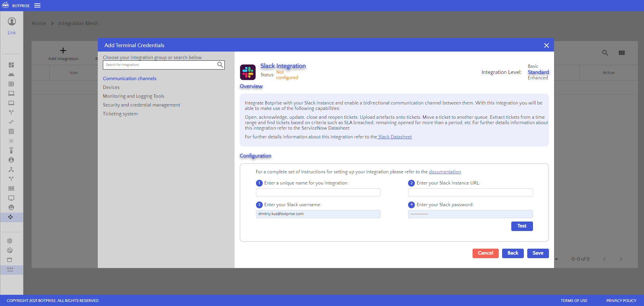This screenshot has width=644, height=306.
Task: Expand the rows-per-page dropdown arrow
Action: [557, 259]
